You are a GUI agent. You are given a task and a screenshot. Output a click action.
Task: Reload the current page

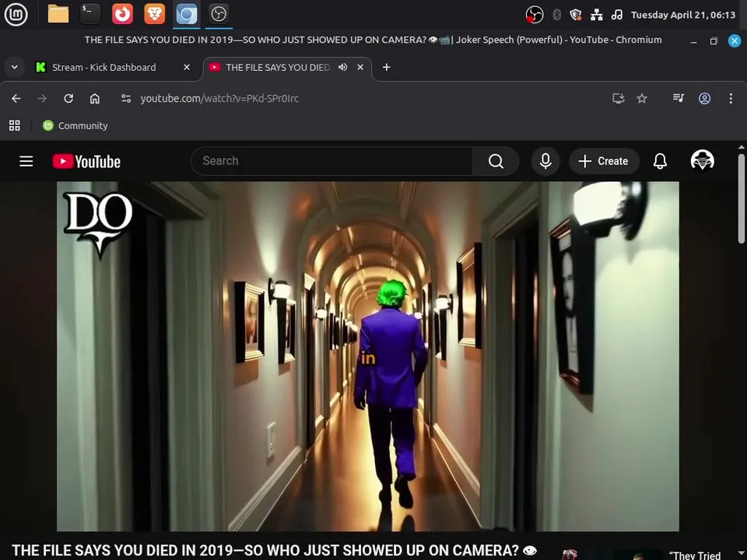pyautogui.click(x=68, y=98)
